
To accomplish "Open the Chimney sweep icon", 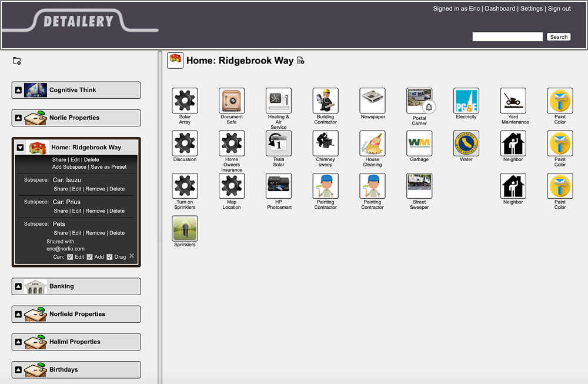I will [x=325, y=143].
